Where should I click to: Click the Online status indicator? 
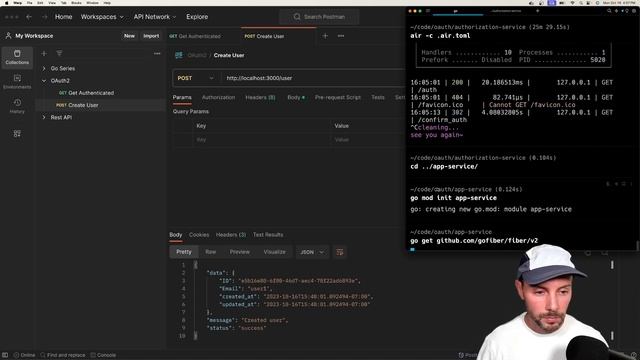(x=24, y=355)
